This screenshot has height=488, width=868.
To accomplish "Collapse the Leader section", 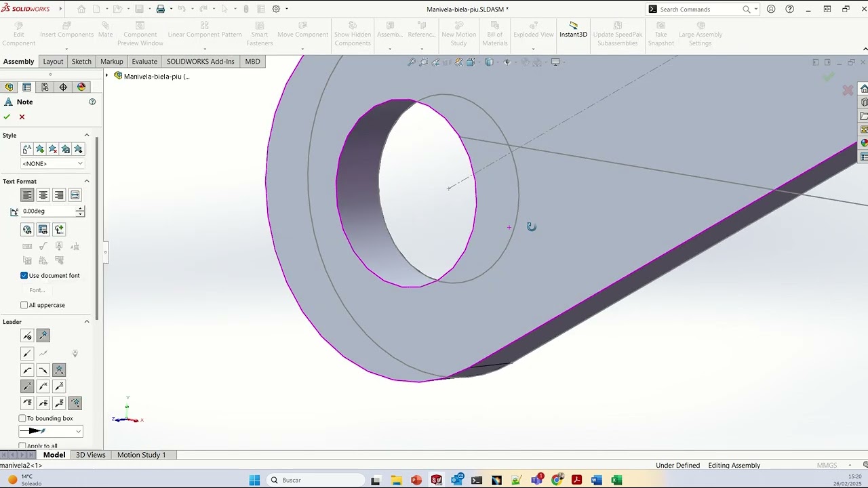I will [87, 321].
